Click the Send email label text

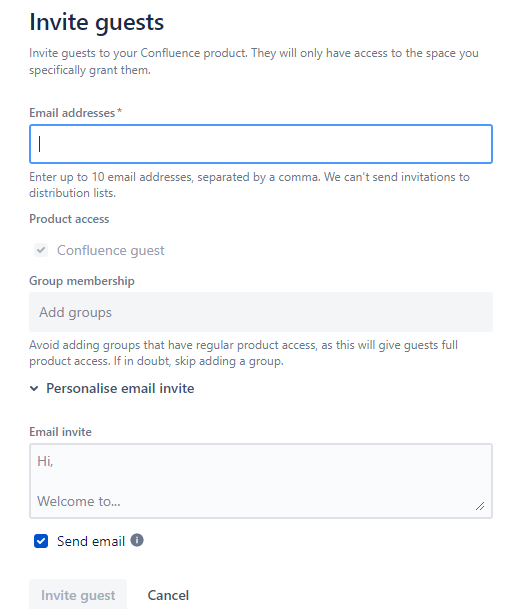click(91, 541)
